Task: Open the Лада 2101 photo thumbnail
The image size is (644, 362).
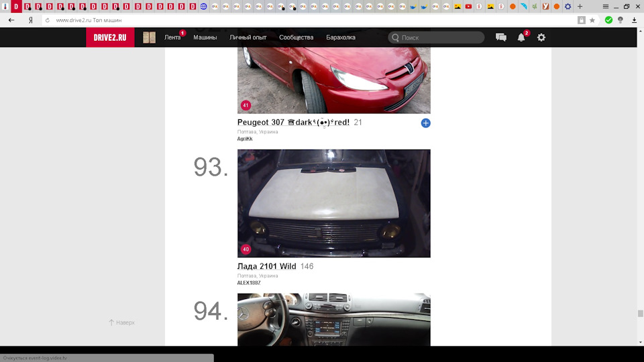Action: point(334,203)
